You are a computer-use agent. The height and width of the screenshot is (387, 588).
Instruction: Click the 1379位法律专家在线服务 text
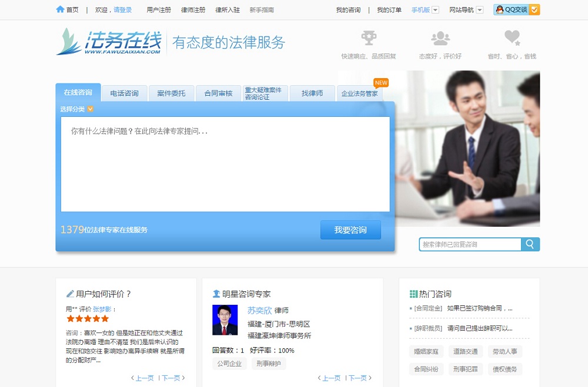pyautogui.click(x=104, y=230)
